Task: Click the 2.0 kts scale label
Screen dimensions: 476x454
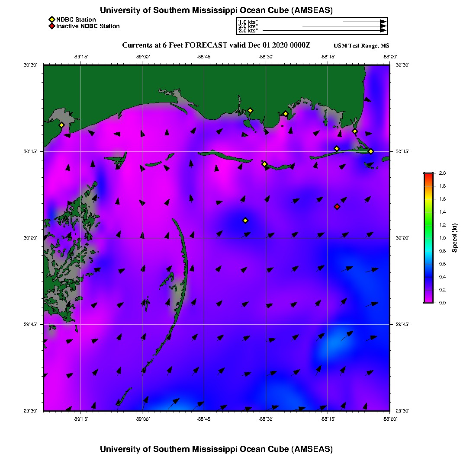Action: [248, 26]
